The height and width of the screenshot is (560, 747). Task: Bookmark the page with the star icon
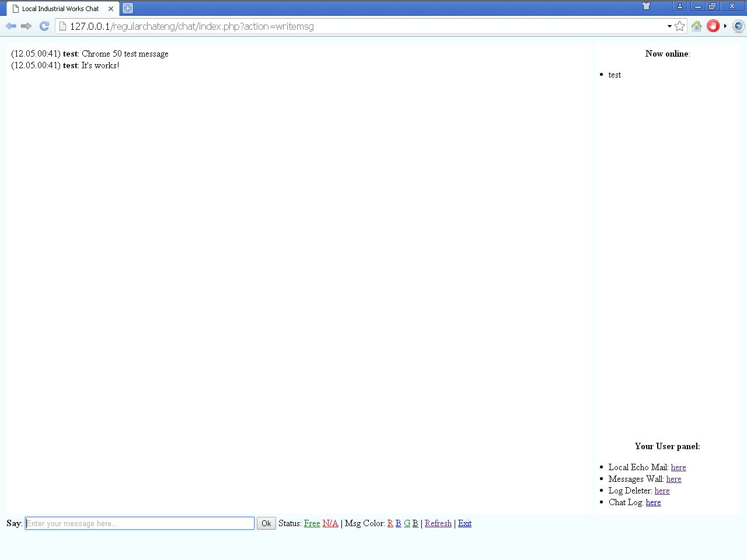680,26
